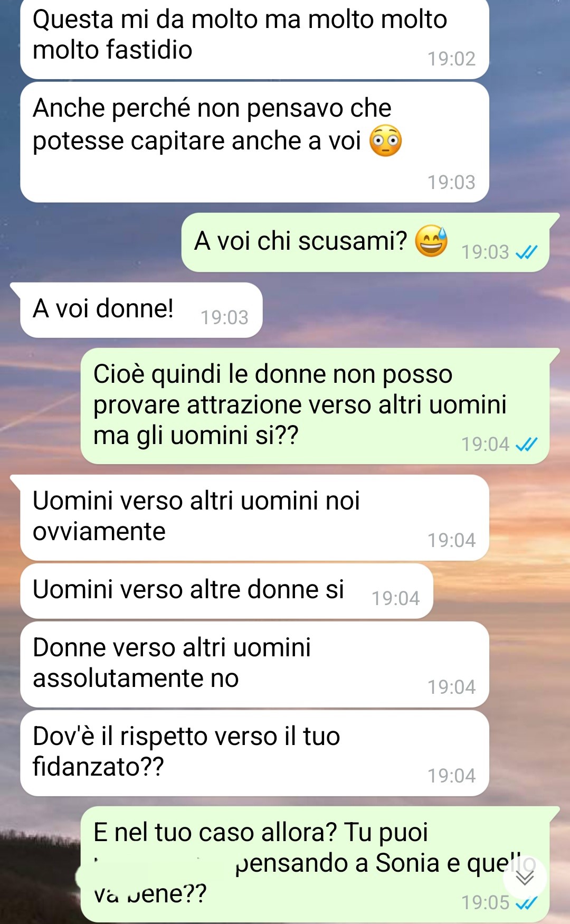Tap read ticks on 'Cioè quindi le donne' message
The image size is (570, 924).
tap(526, 445)
